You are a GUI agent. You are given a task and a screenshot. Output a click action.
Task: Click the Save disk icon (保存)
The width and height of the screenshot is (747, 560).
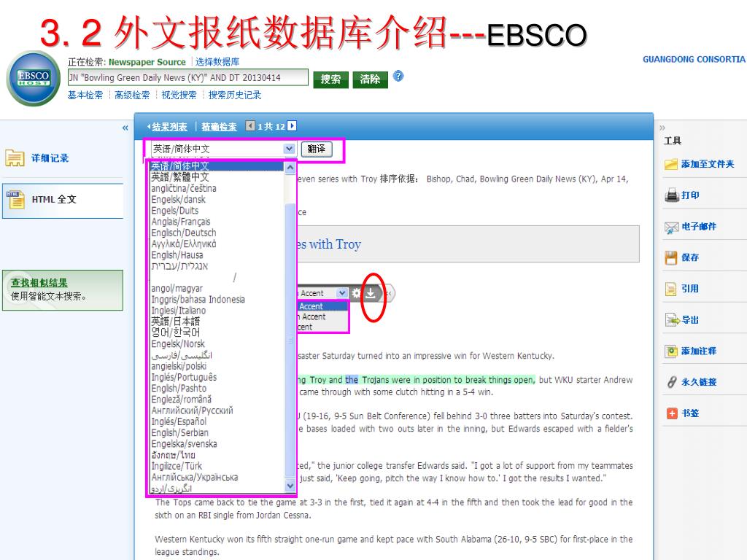point(671,257)
